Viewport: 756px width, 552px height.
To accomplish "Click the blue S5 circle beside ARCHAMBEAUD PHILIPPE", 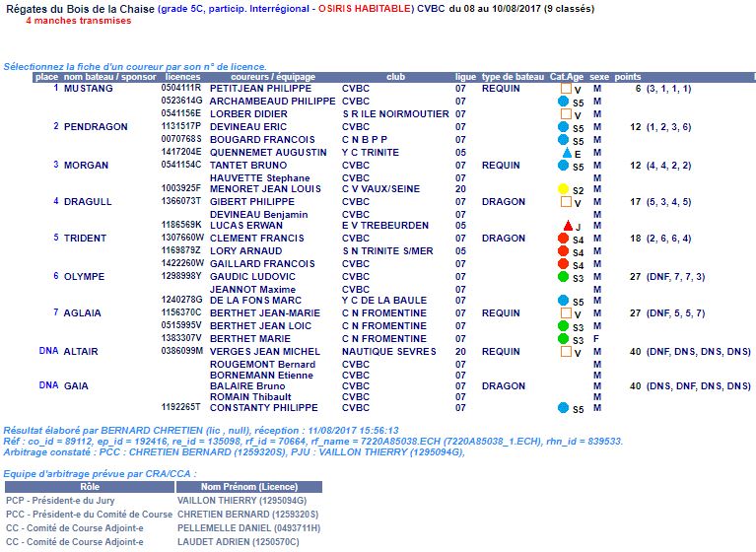I will (564, 102).
